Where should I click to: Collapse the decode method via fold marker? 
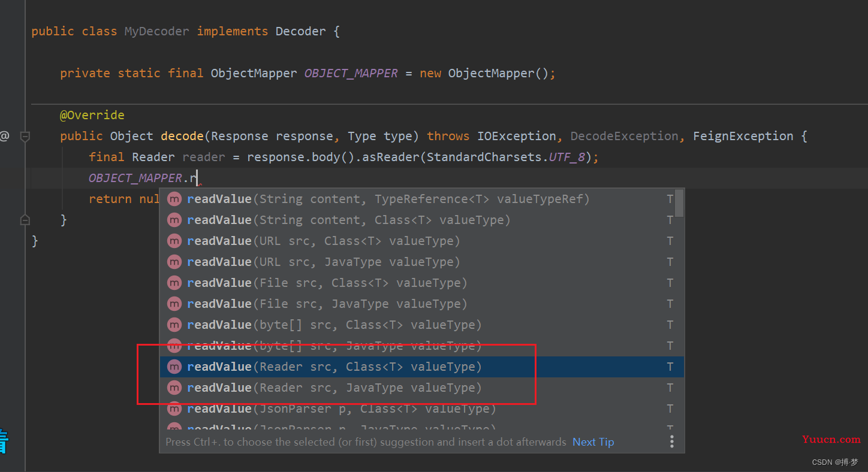25,137
